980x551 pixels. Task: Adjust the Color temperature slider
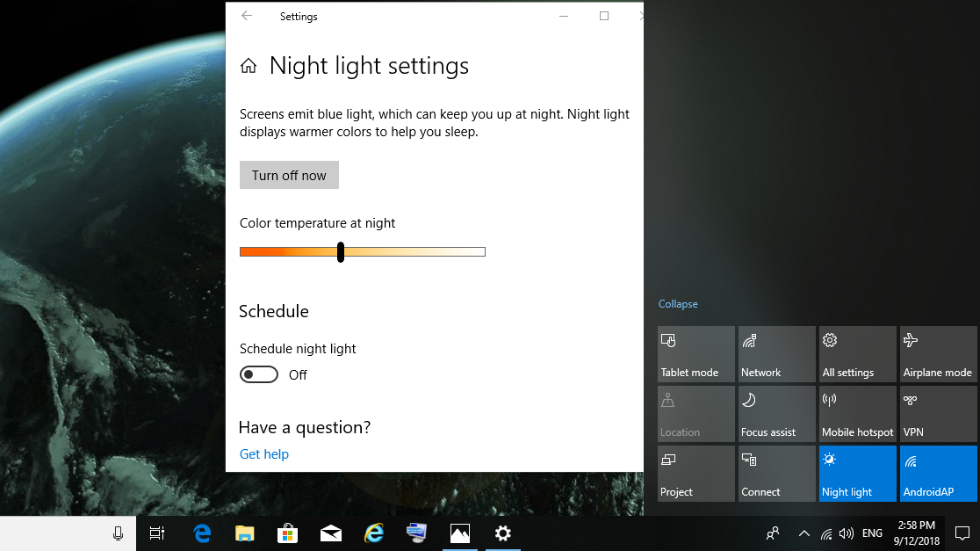point(341,251)
